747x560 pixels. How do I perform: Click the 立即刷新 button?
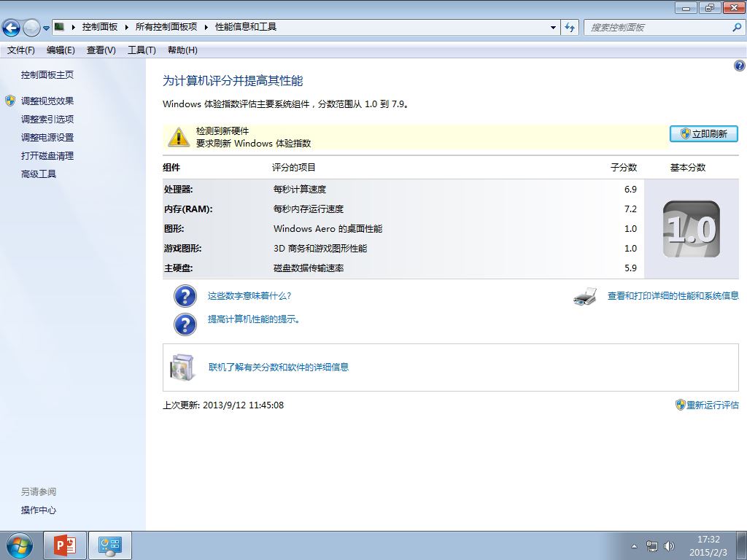[x=704, y=134]
